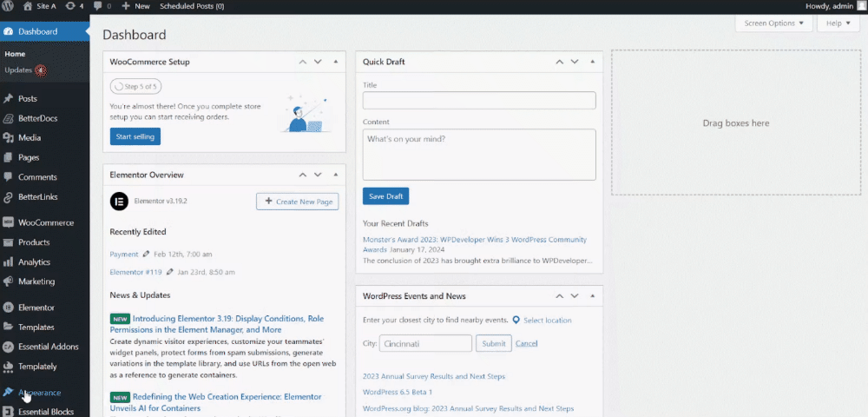Collapse the Quick Draft panel

592,62
